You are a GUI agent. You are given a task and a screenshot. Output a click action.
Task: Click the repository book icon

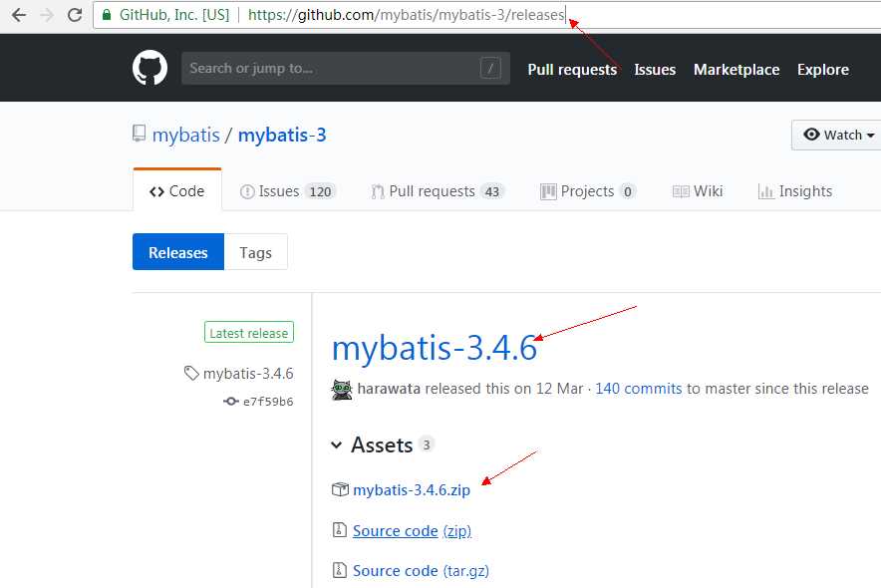139,134
